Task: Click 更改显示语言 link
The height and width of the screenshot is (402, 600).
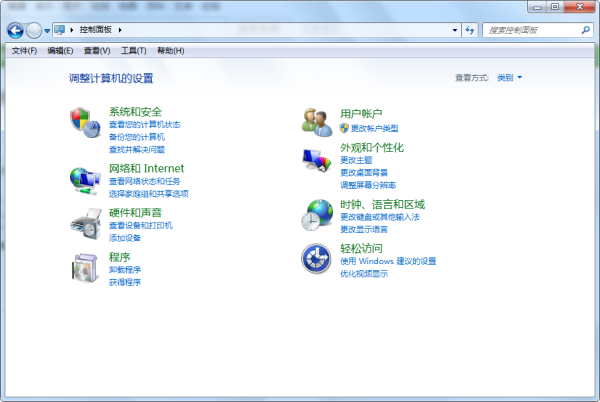Action: point(364,229)
